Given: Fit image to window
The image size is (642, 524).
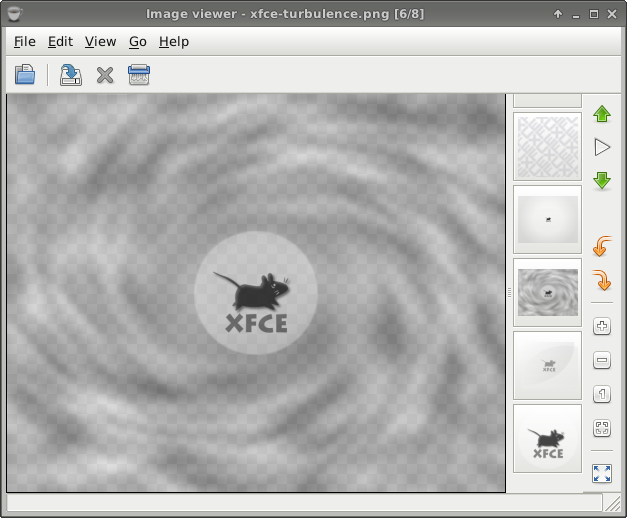Looking at the screenshot, I should (x=602, y=428).
